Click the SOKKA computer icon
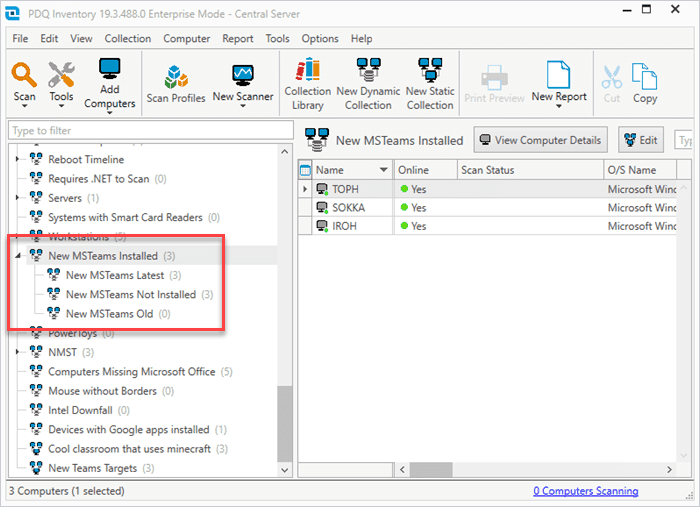The image size is (700, 507). [322, 208]
